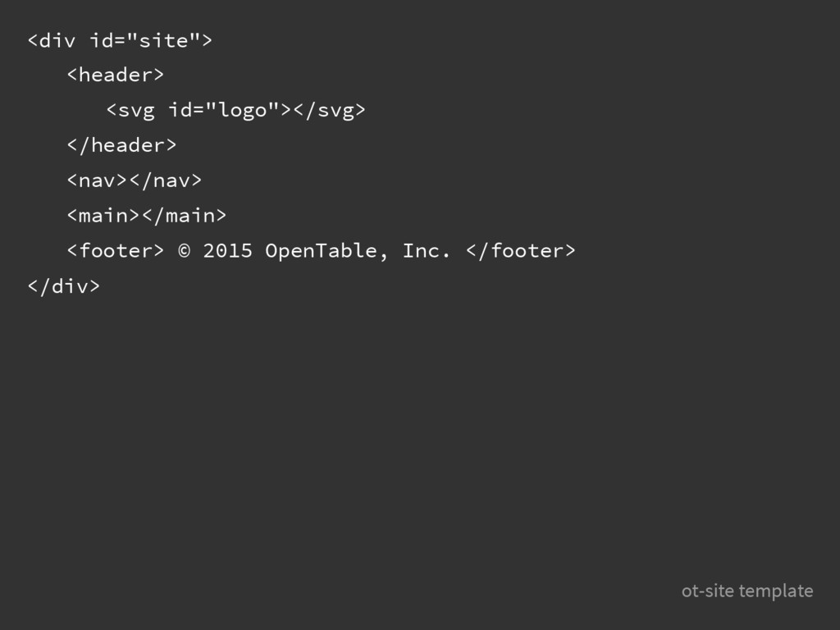The height and width of the screenshot is (630, 840).
Task: Click the closing /main tag
Action: (185, 216)
